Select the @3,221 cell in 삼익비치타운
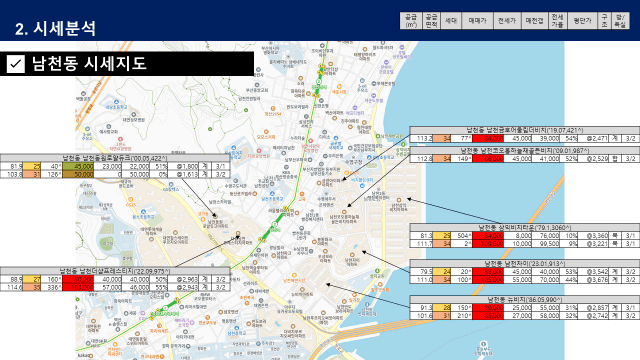640x360 pixels. [594, 244]
